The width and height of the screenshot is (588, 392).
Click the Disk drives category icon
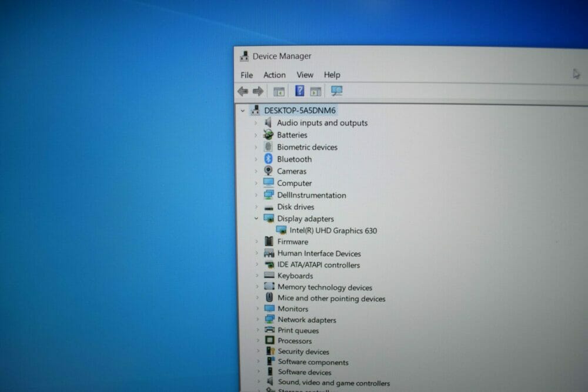click(x=269, y=207)
